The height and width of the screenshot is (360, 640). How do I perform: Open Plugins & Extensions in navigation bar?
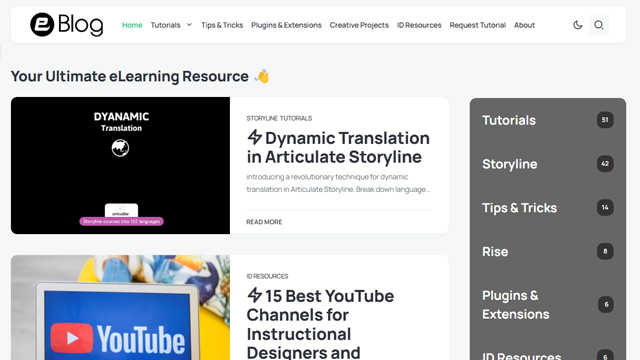pos(286,25)
